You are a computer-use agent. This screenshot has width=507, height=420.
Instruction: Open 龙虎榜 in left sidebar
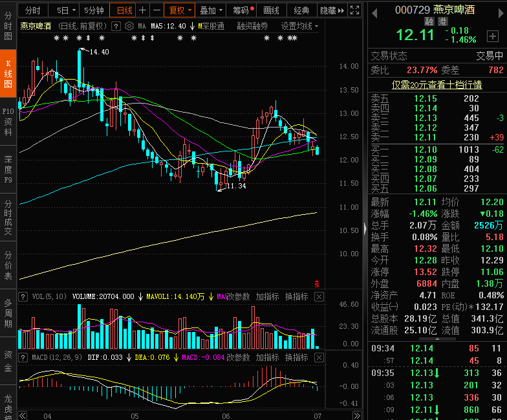point(8,403)
